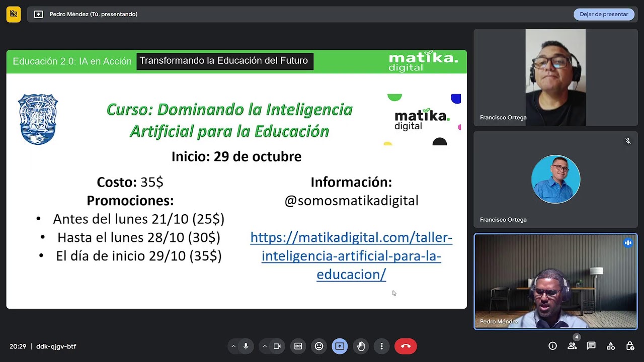Open the chat with everyone panel
Screen dimensions: 644x362
point(591,346)
